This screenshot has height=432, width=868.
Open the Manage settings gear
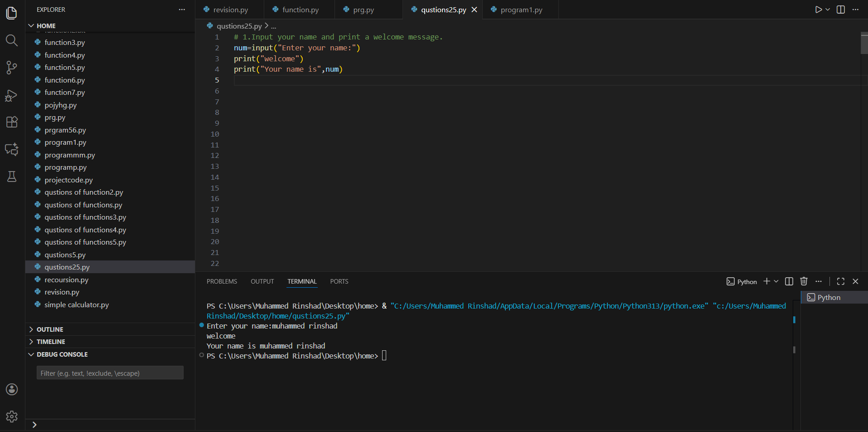click(x=11, y=416)
